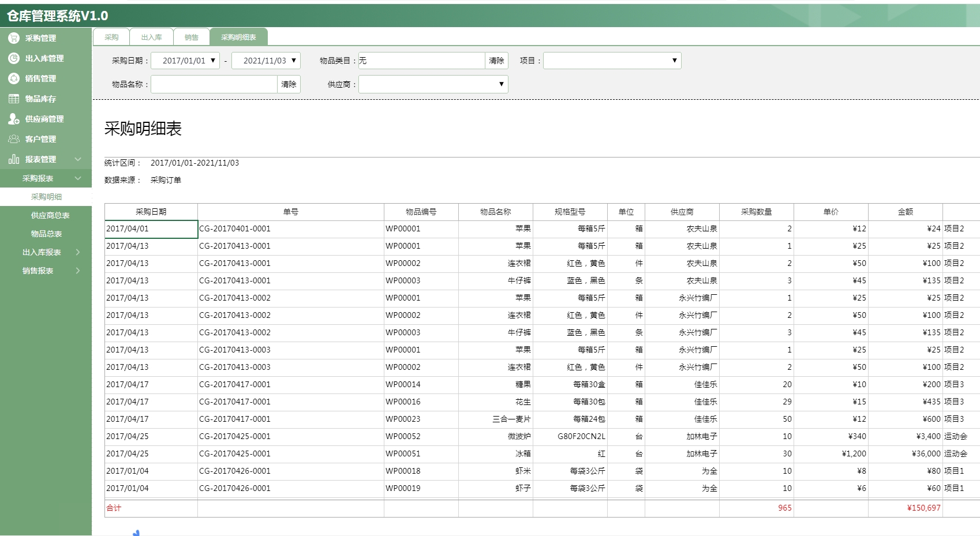Screen dimensions: 980x536
Task: Click the 供应商管理 person icon
Action: tap(14, 119)
